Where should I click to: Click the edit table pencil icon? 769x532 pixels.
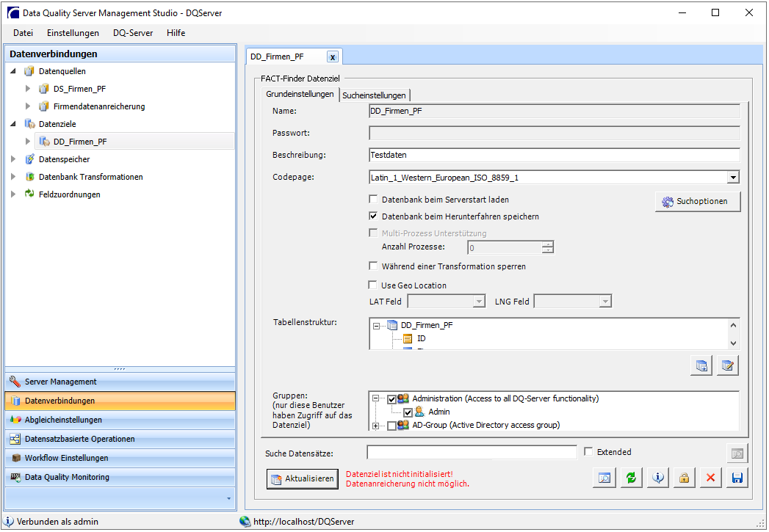(727, 366)
